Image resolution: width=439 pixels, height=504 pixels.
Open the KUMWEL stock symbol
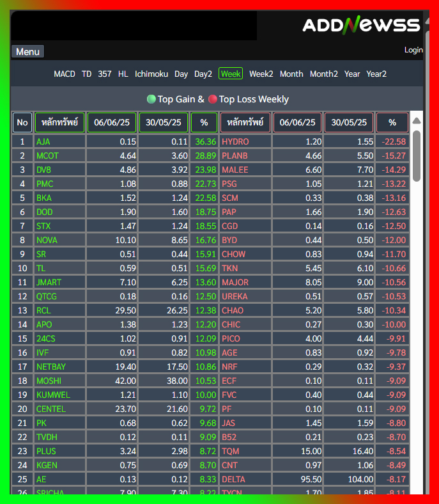tap(53, 395)
